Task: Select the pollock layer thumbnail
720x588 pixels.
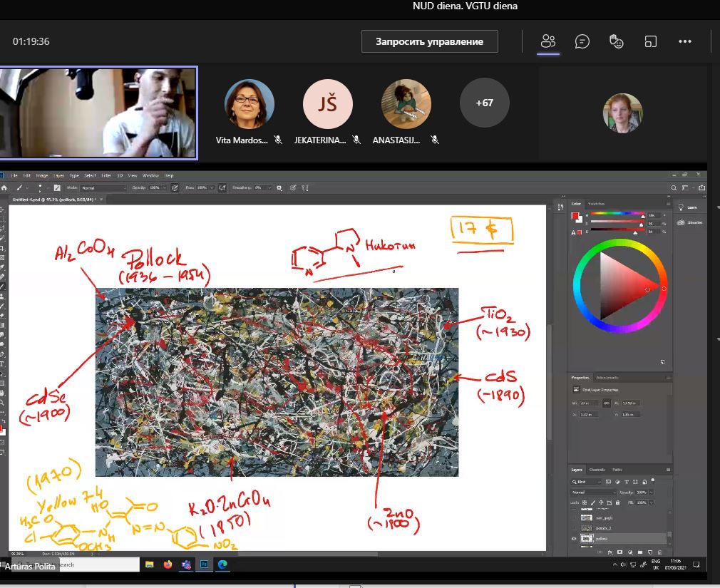Action: click(x=587, y=538)
